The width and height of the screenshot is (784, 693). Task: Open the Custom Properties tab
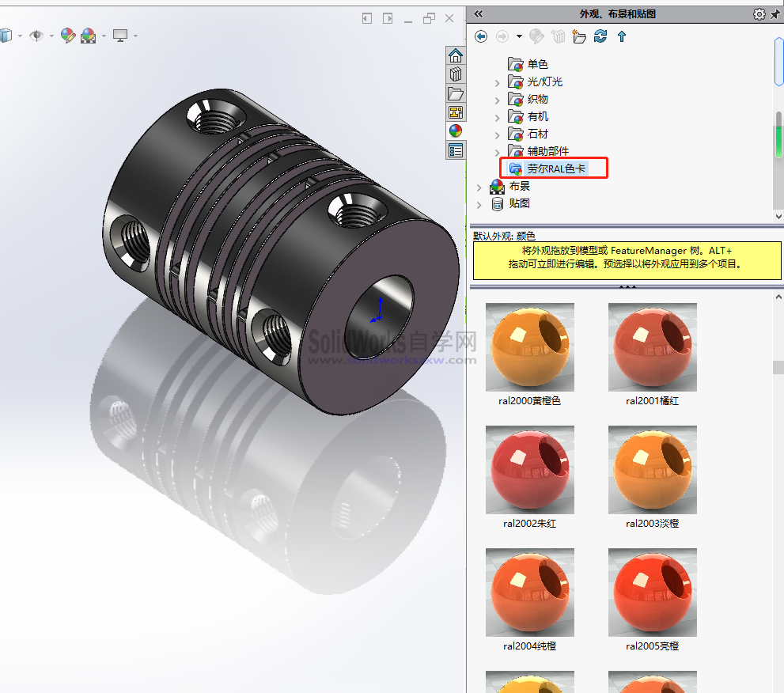pyautogui.click(x=456, y=150)
